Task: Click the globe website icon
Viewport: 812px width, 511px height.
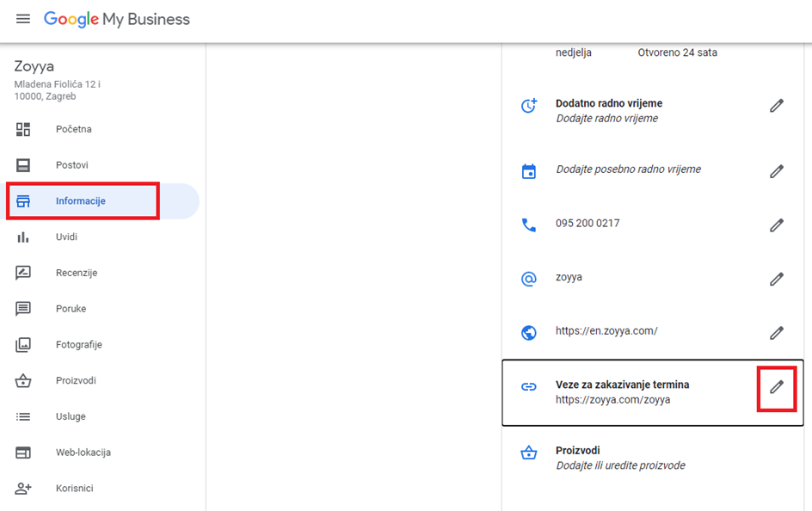Action: coord(529,333)
